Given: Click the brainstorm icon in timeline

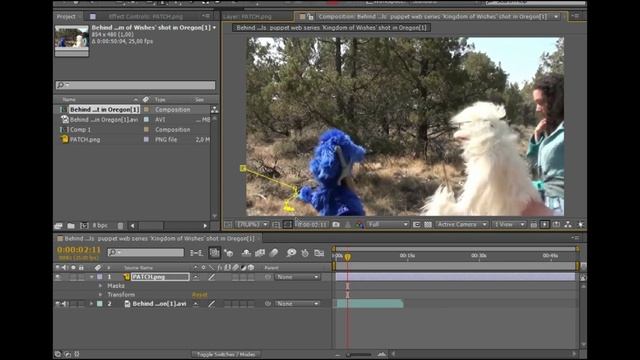Looking at the screenshot, I should pos(291,253).
